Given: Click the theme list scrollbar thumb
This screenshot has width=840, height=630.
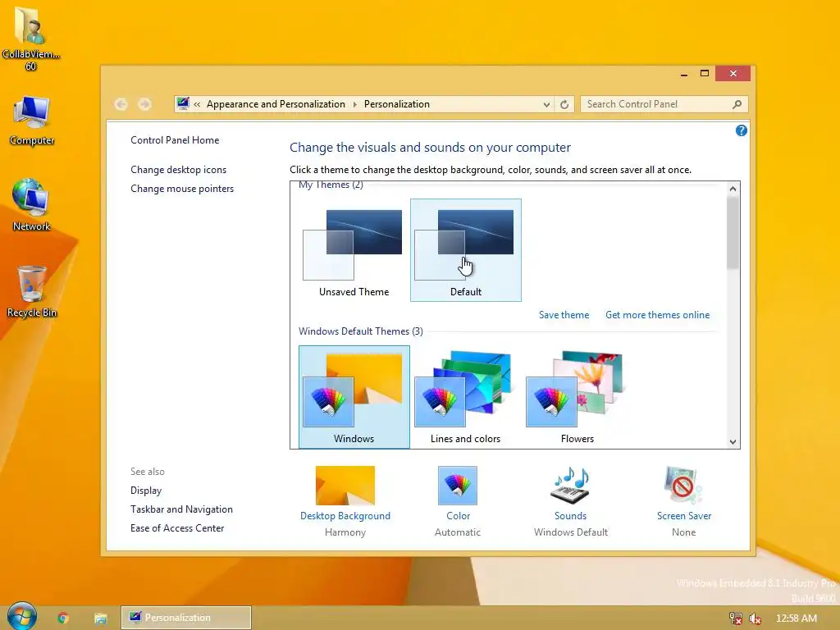Looking at the screenshot, I should click(x=733, y=232).
